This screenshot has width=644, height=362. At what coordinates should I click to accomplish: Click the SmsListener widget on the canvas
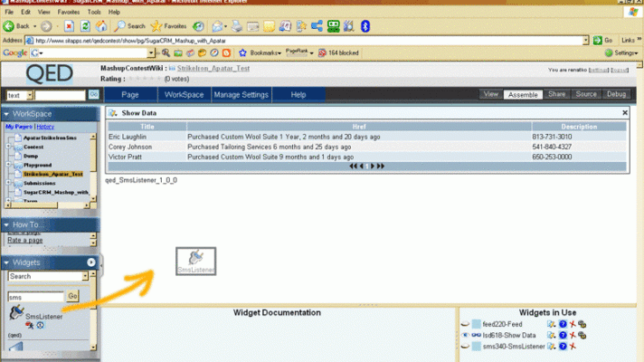click(x=196, y=262)
